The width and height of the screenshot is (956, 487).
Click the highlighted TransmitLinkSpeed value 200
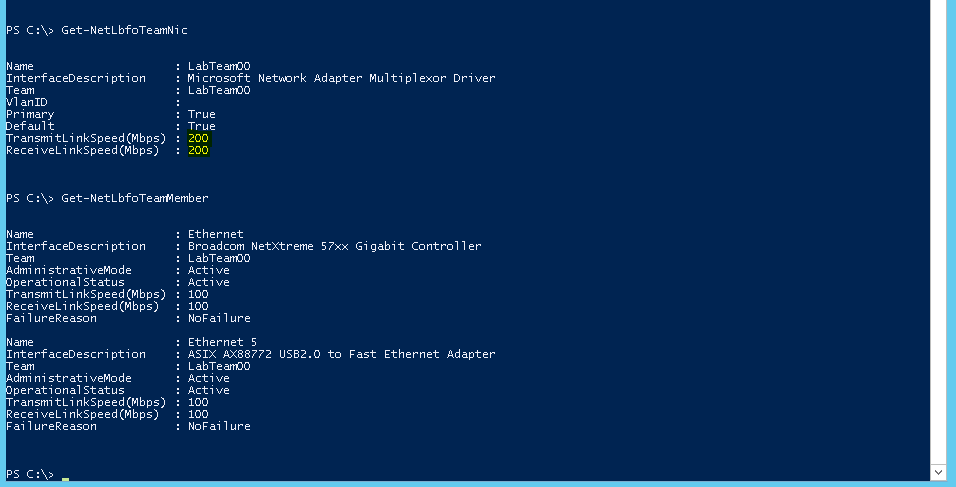tap(198, 138)
